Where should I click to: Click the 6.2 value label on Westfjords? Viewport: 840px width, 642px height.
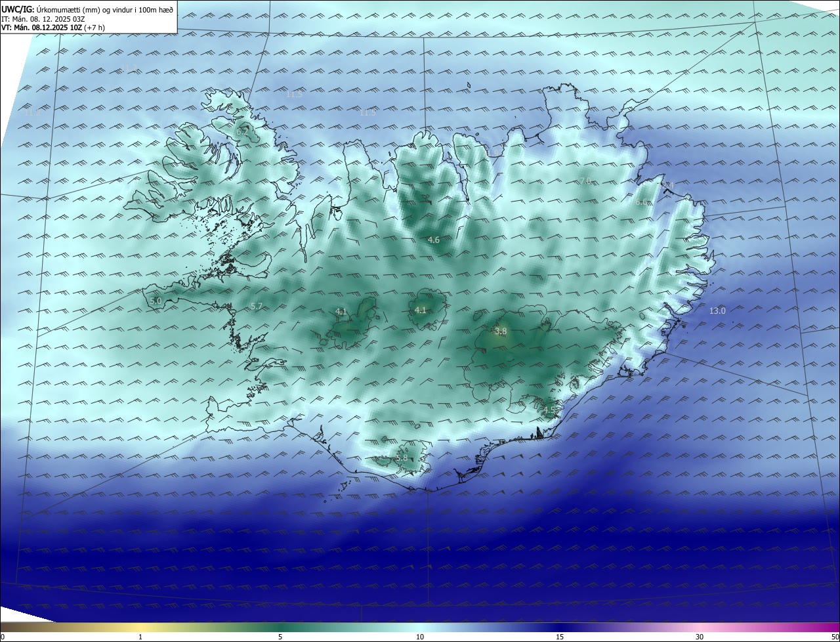(242, 131)
